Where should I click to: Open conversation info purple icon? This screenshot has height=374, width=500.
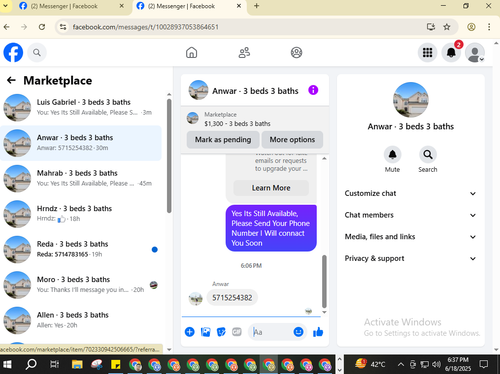click(x=313, y=90)
